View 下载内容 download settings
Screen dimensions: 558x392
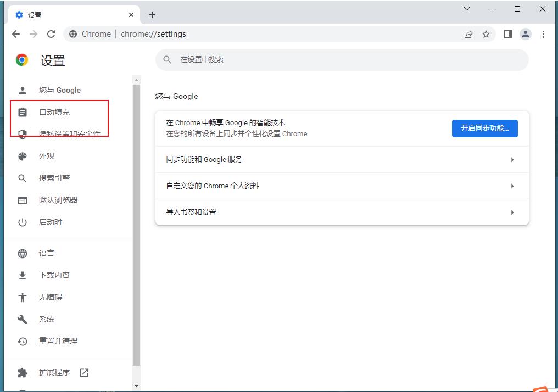[x=54, y=275]
